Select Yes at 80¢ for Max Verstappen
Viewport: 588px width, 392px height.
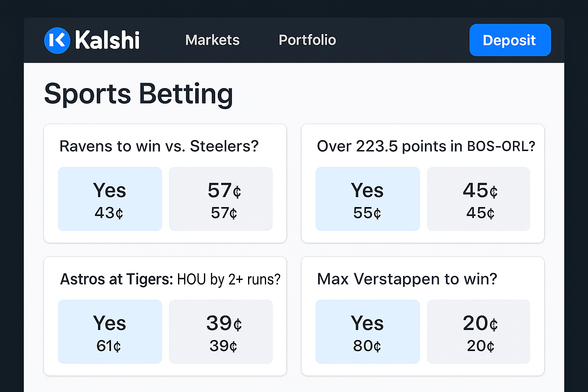click(367, 332)
